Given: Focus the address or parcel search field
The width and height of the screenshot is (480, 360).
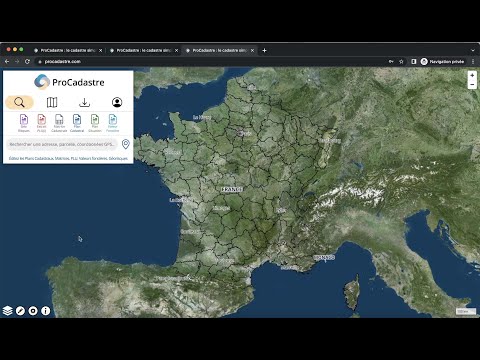Looking at the screenshot, I should pos(62,144).
